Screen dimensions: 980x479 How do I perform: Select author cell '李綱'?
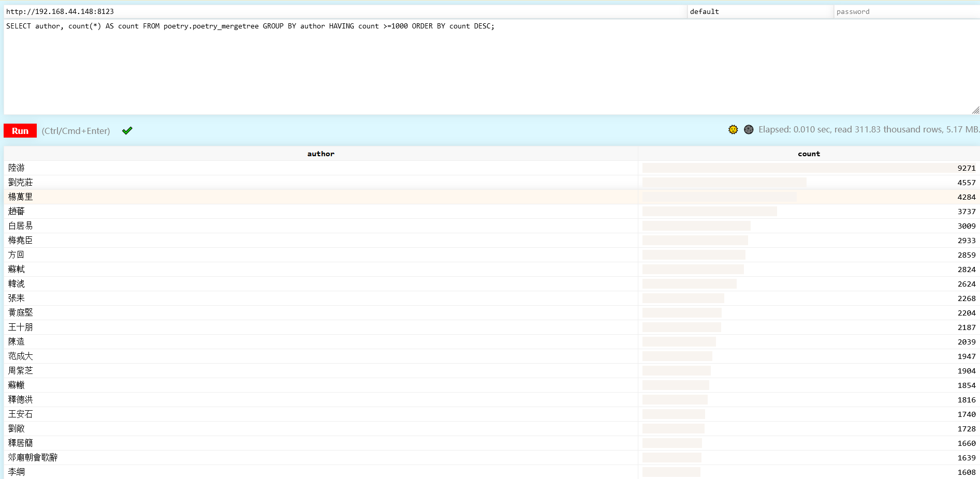321,472
